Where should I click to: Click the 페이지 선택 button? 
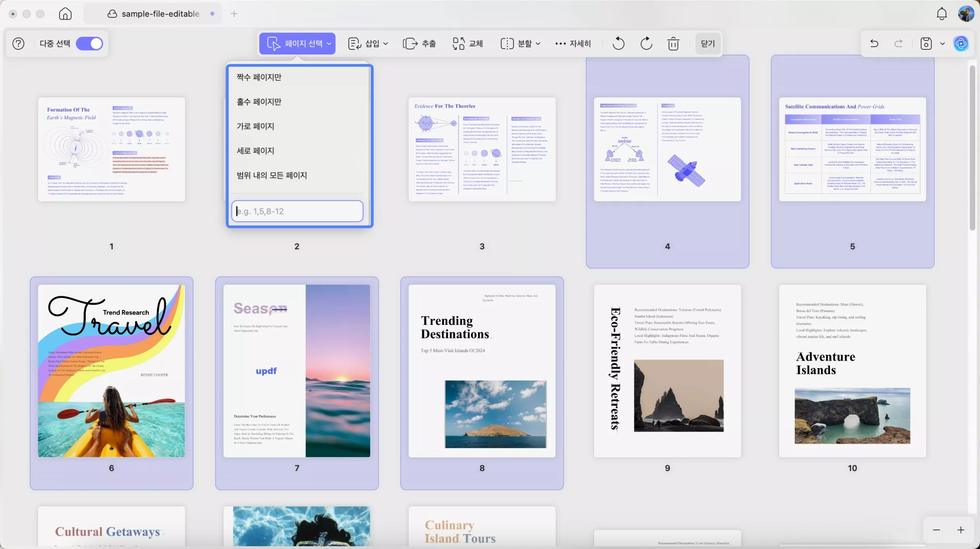297,44
